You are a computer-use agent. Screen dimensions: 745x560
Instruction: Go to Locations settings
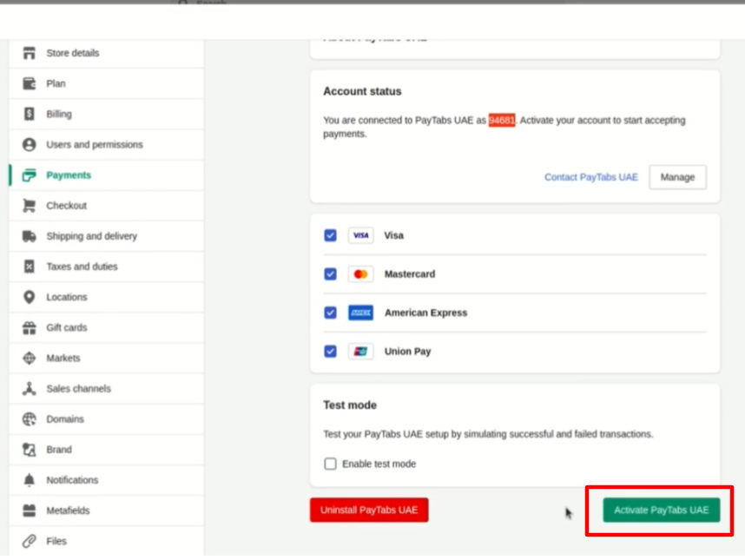pyautogui.click(x=107, y=297)
